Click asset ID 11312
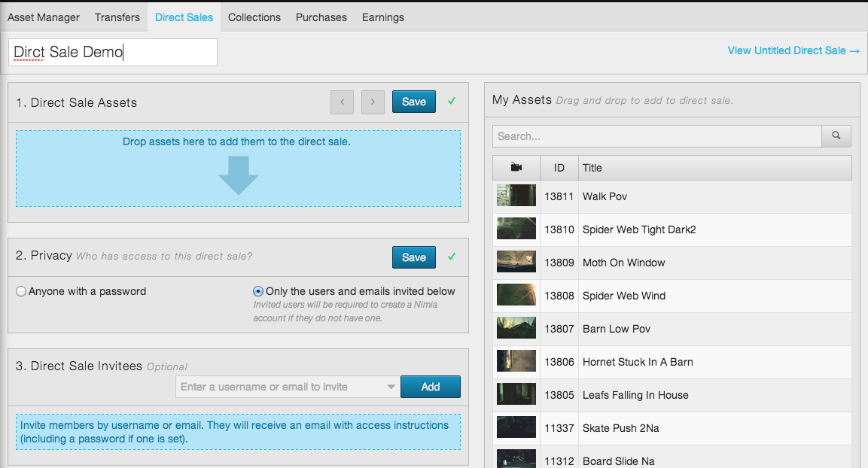 pos(559,461)
